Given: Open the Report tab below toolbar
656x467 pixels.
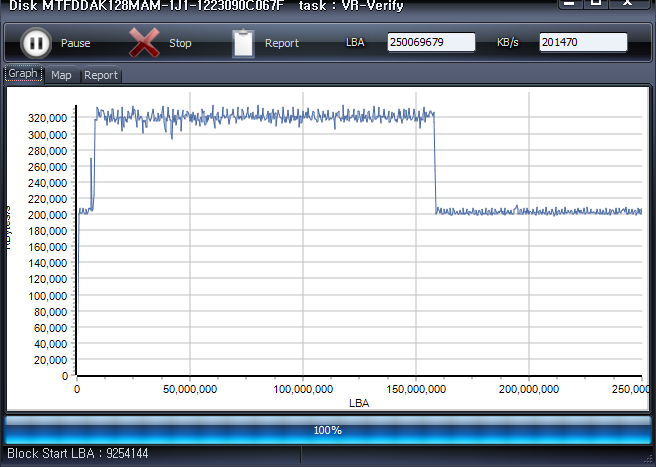Looking at the screenshot, I should pyautogui.click(x=100, y=75).
